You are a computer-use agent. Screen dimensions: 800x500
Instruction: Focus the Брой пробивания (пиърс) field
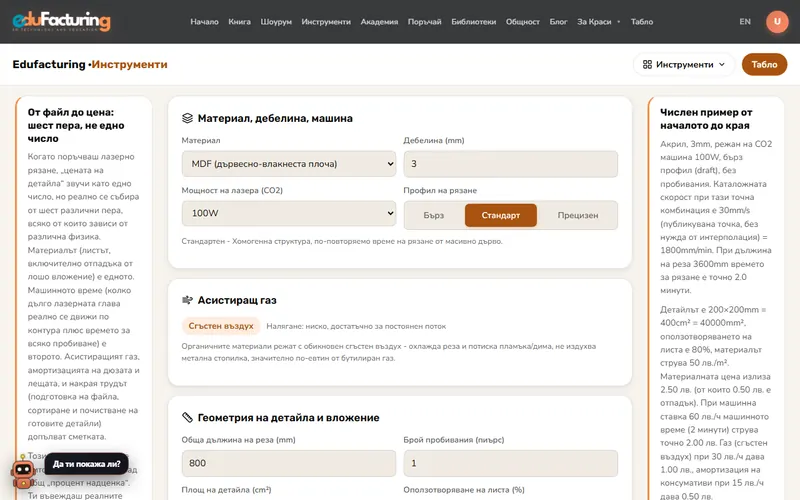point(510,463)
